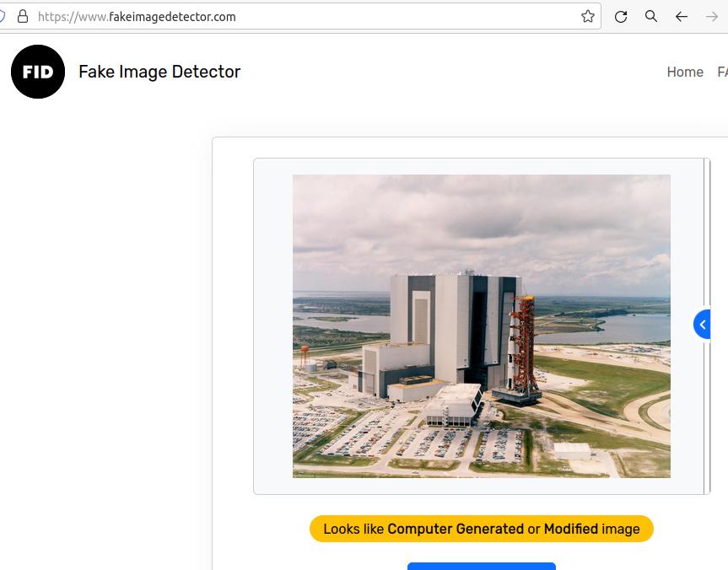Open browser search magnifier icon
Screen dimensions: 728x570
[651, 17]
